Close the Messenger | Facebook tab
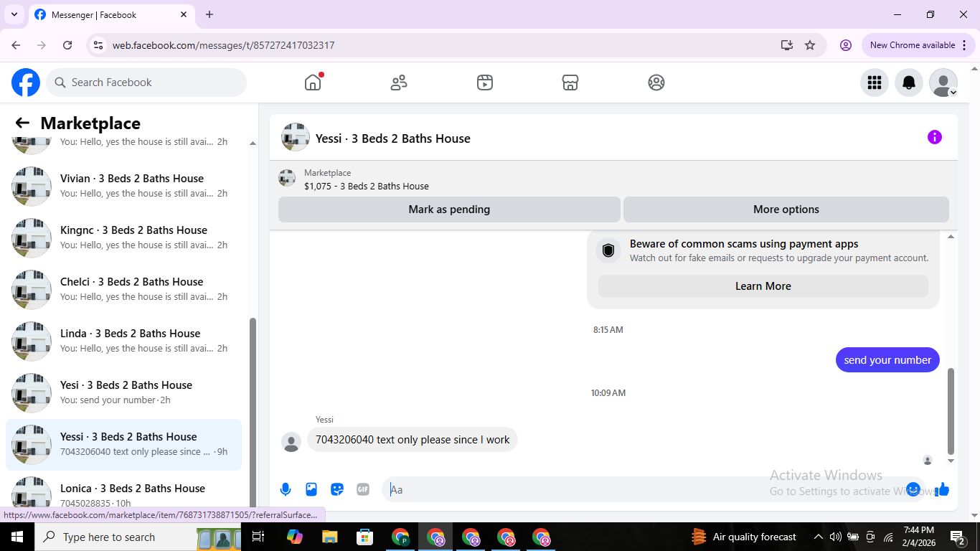This screenshot has height=551, width=980. pyautogui.click(x=184, y=14)
